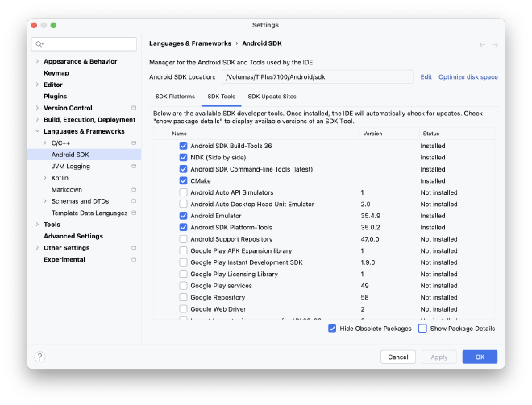This screenshot has width=532, height=405.
Task: Click Edit link for SDK location
Action: 426,77
